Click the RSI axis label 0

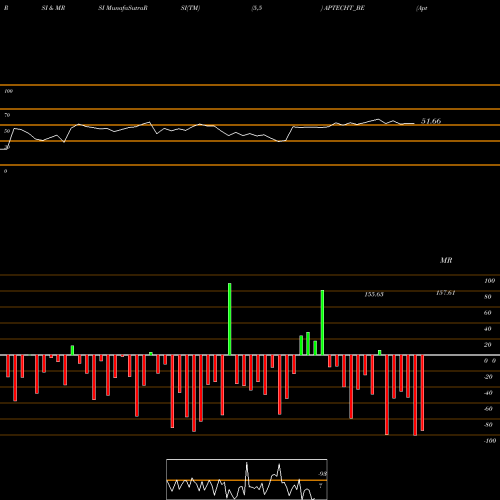(x=5, y=171)
